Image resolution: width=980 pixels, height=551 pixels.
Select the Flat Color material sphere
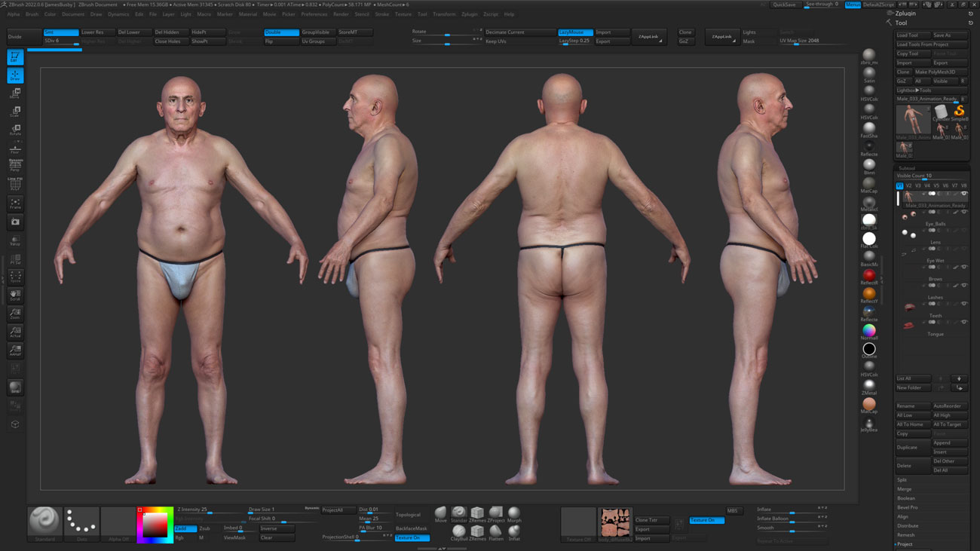(868, 237)
